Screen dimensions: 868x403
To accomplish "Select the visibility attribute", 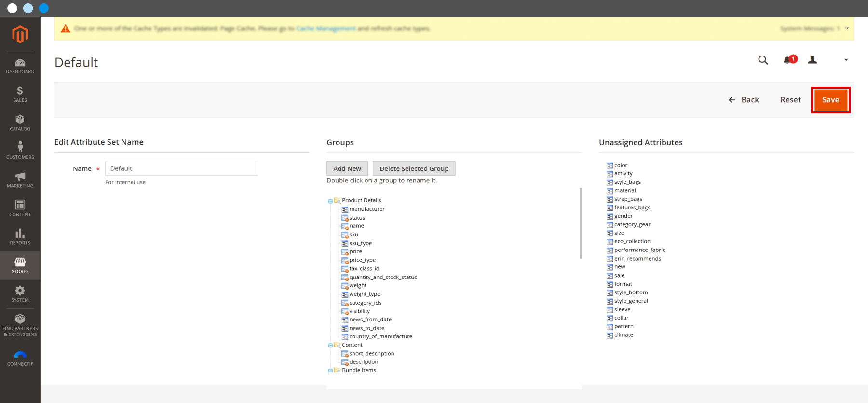I will [x=360, y=311].
